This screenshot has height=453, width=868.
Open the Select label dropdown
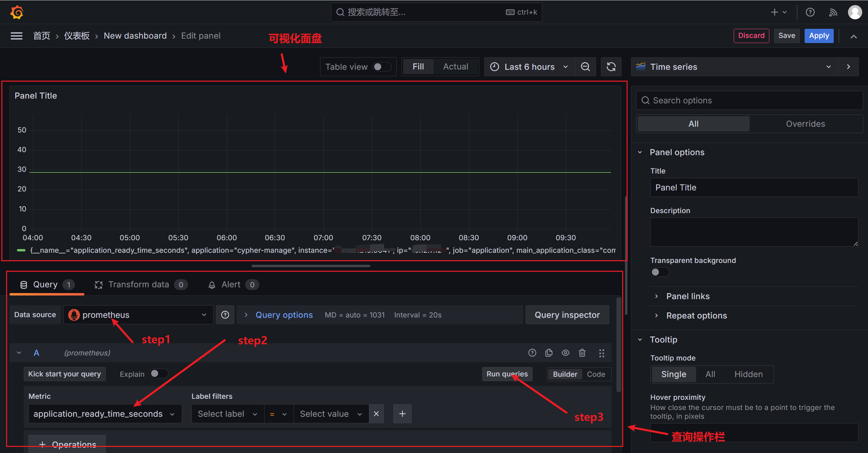[x=228, y=414]
